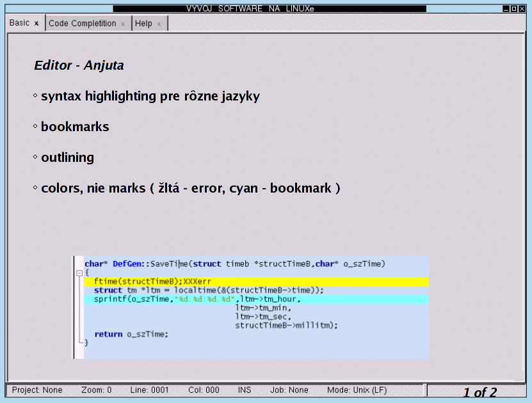Click the 'outlining' bullet text

[67, 157]
